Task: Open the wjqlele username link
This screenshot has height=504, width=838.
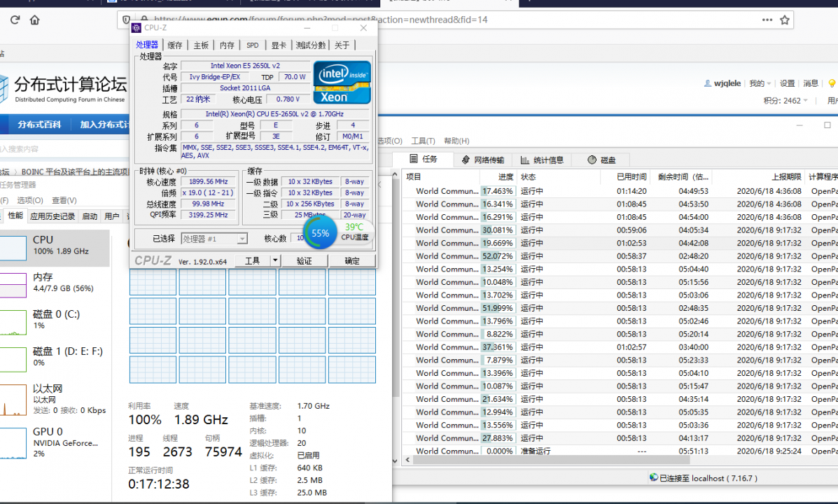Action: pos(727,83)
